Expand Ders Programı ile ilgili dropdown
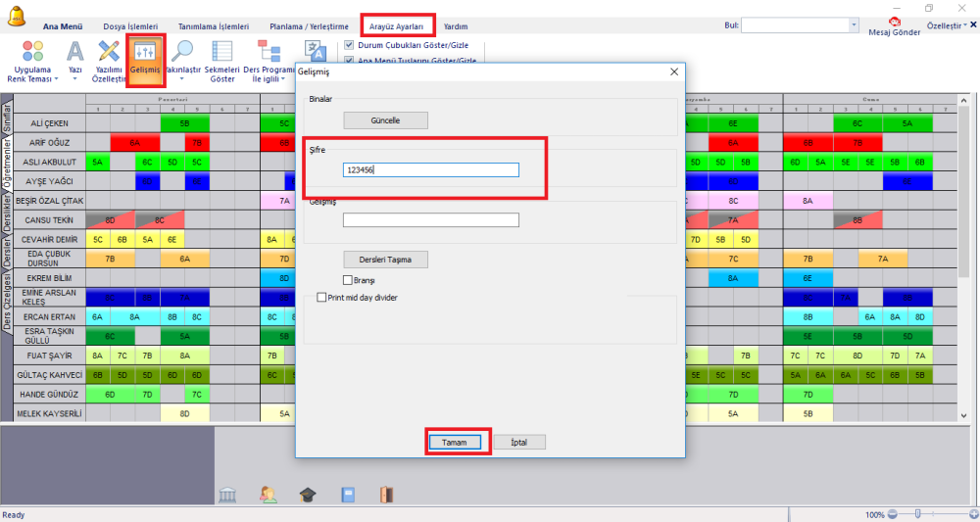 click(283, 79)
